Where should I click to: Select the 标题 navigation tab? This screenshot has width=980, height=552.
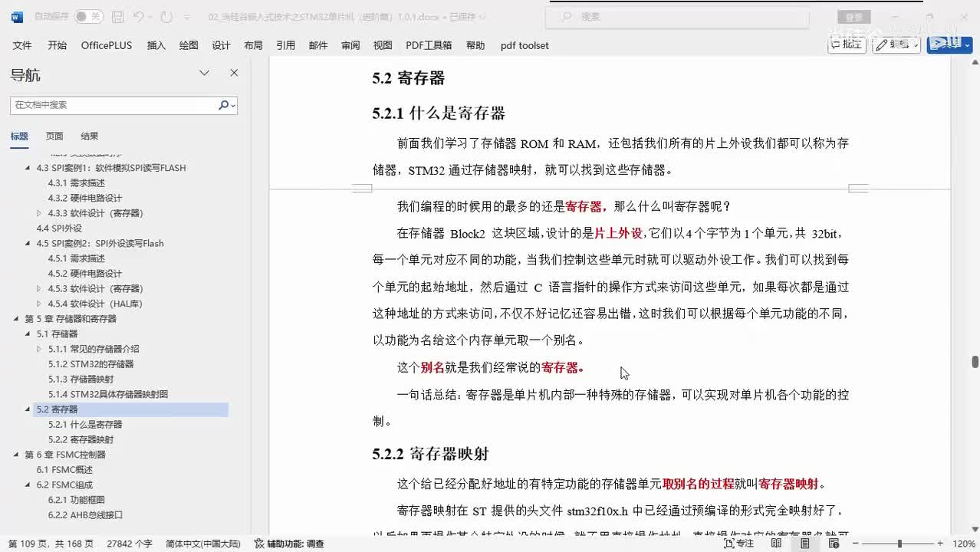coord(19,136)
